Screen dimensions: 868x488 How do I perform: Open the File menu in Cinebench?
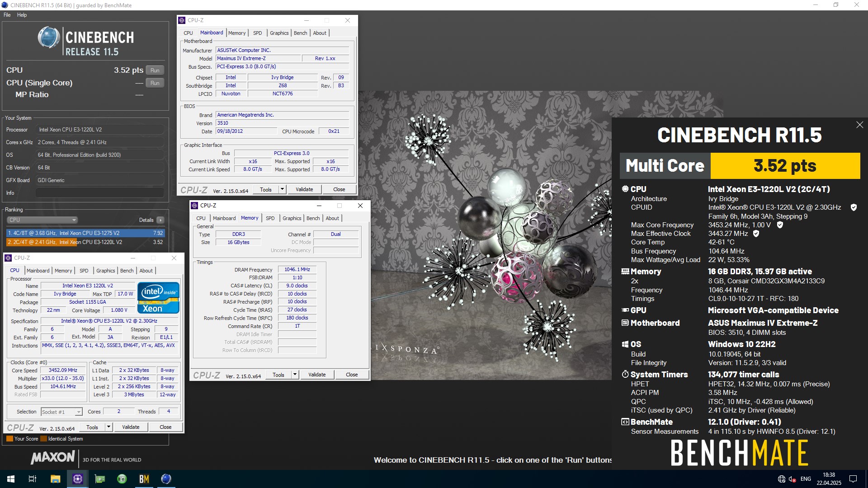7,15
